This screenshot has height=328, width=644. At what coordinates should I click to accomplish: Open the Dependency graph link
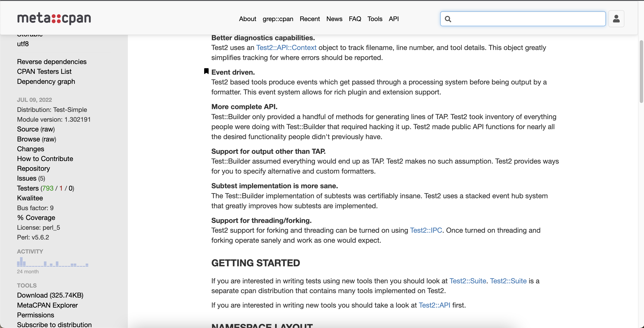click(x=46, y=81)
